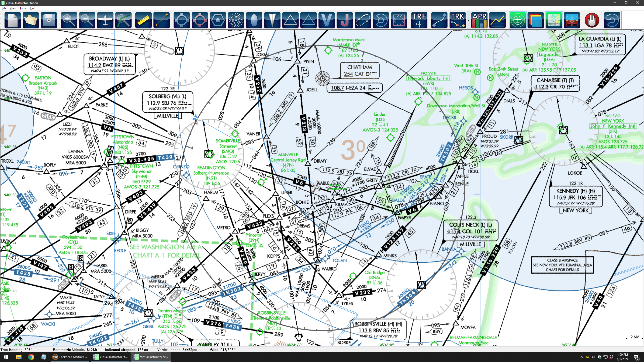Click the stacked color layers icon
This screenshot has width=644, height=362.
tap(536, 20)
